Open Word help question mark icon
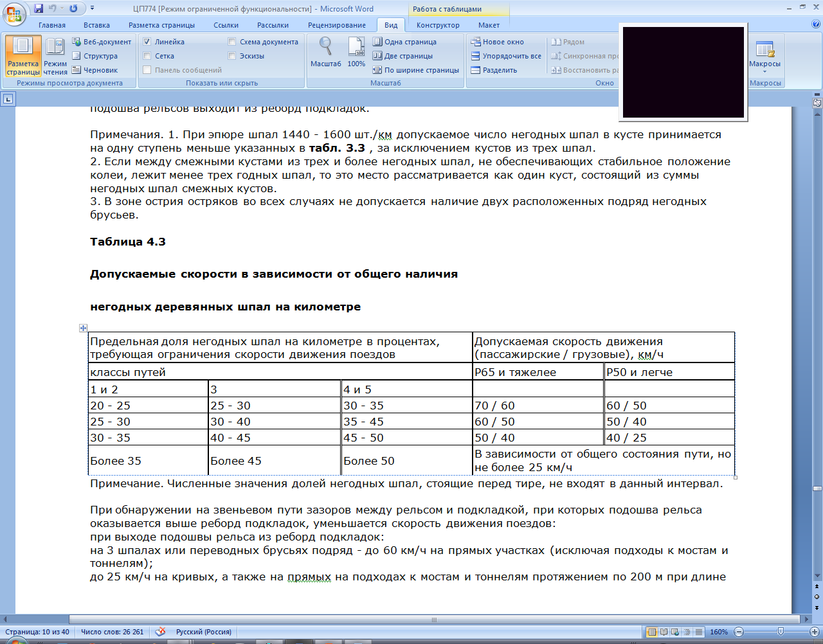Image resolution: width=823 pixels, height=644 pixels. click(816, 24)
